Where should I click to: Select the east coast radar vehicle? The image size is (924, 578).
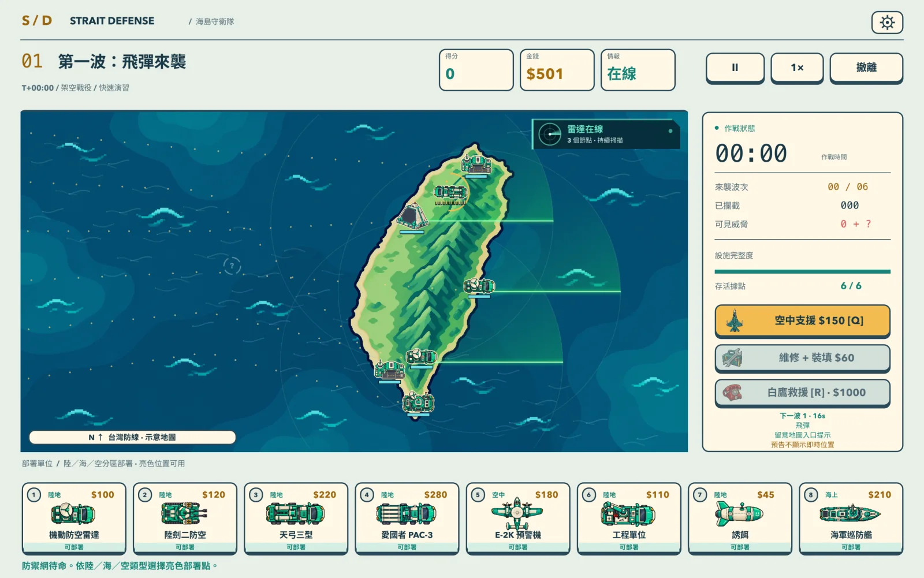pos(479,286)
